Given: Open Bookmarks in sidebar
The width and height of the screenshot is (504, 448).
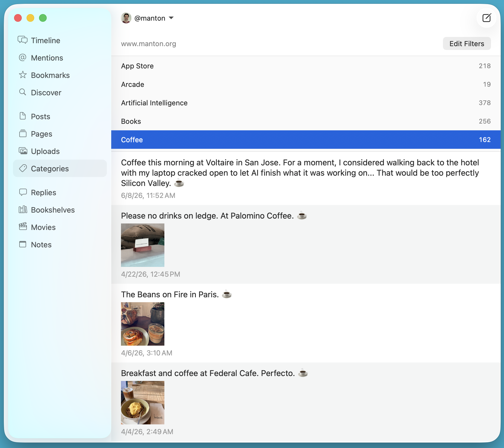Looking at the screenshot, I should coord(50,75).
